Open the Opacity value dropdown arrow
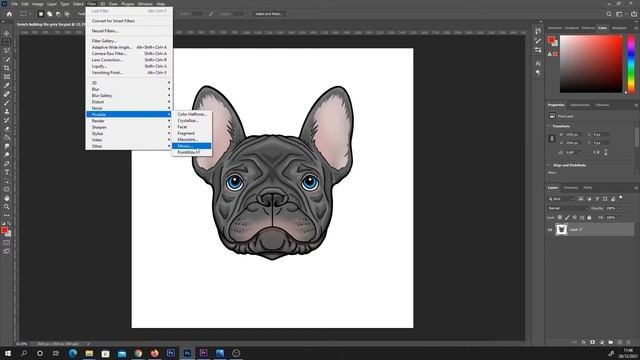This screenshot has height=360, width=640. (619, 208)
